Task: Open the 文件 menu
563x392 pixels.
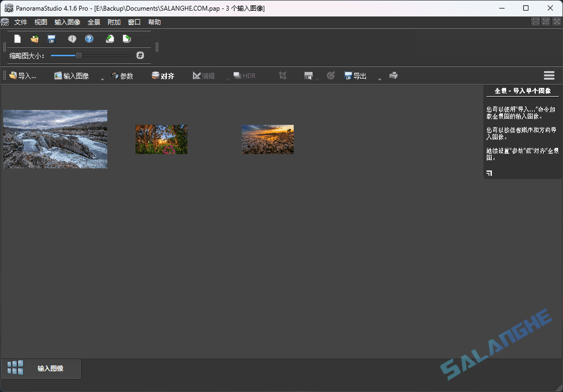Action: pos(21,22)
